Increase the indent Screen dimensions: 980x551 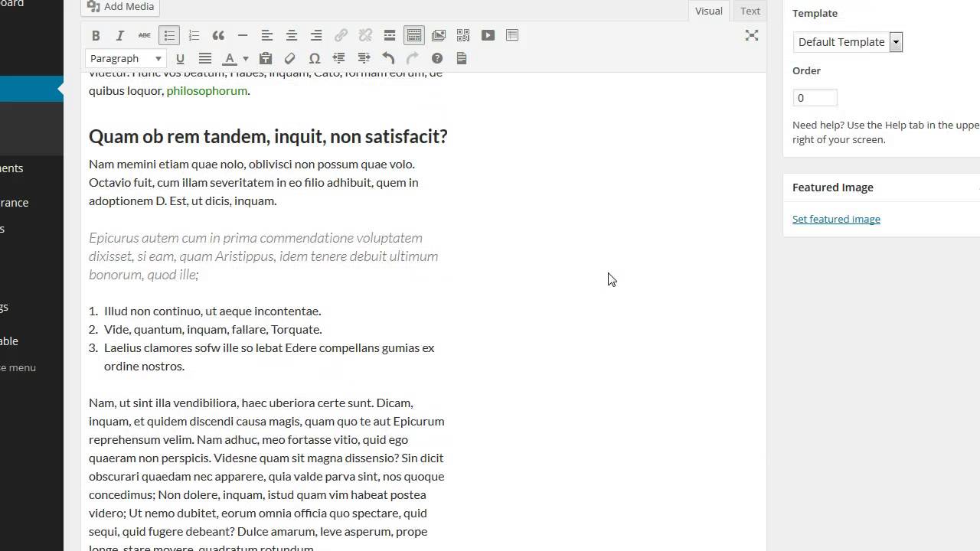point(364,58)
